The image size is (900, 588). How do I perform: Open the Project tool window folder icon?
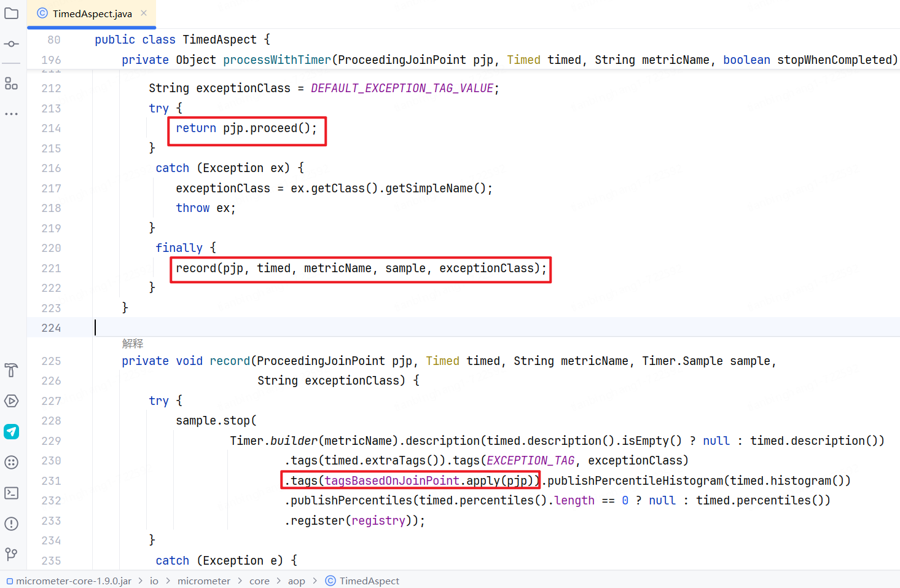pos(12,13)
